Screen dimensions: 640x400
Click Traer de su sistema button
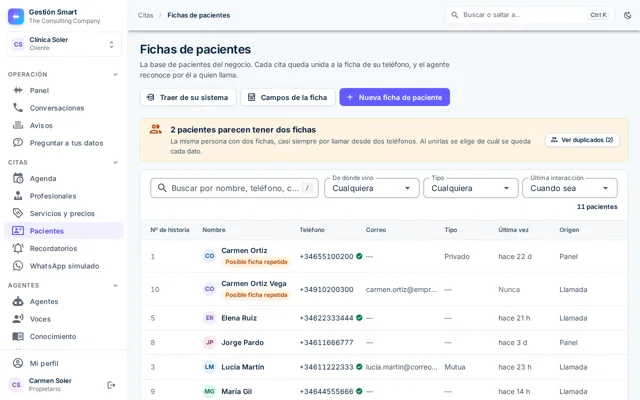[x=188, y=97]
